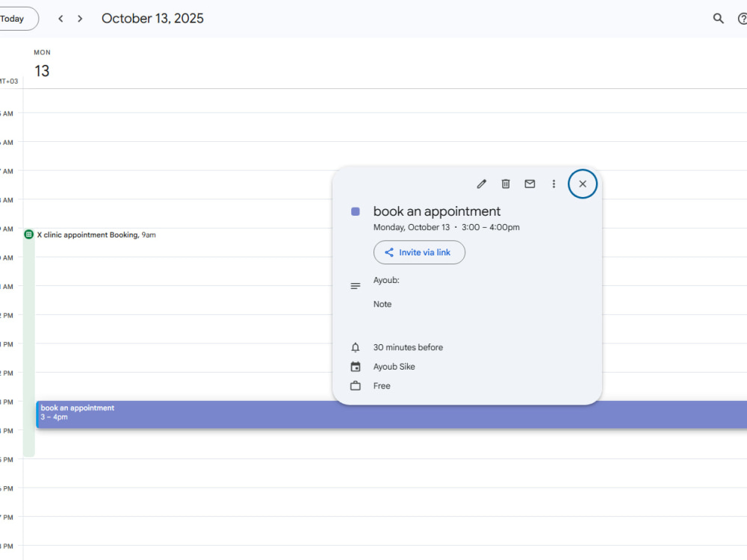Click the description lines icon
Screen dimensions: 747x560
pyautogui.click(x=356, y=286)
